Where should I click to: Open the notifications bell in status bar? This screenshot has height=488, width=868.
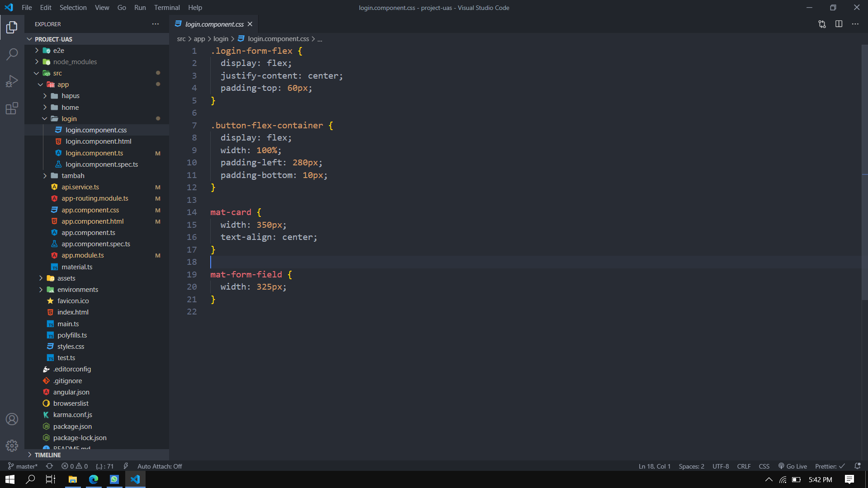point(858,466)
